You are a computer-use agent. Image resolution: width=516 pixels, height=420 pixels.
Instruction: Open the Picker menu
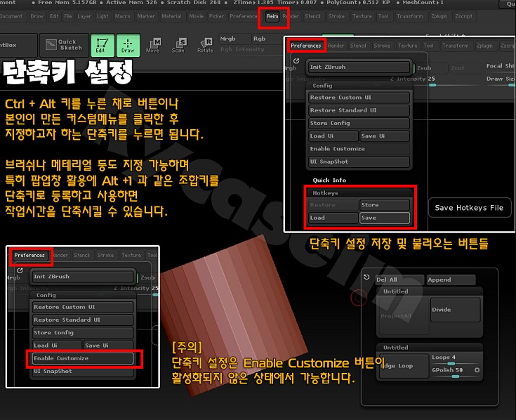[x=216, y=16]
